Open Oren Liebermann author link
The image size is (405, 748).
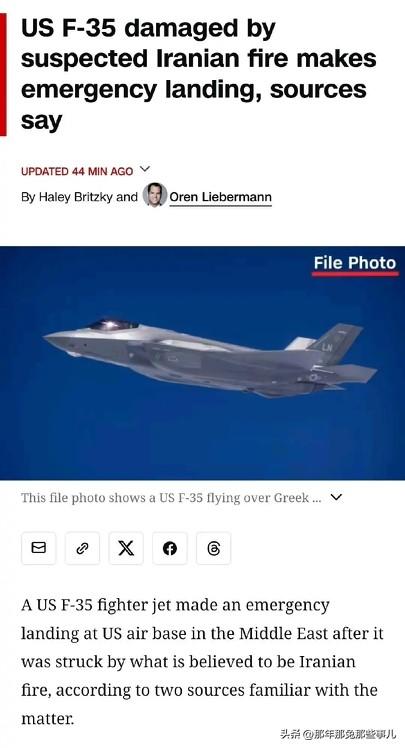(220, 197)
